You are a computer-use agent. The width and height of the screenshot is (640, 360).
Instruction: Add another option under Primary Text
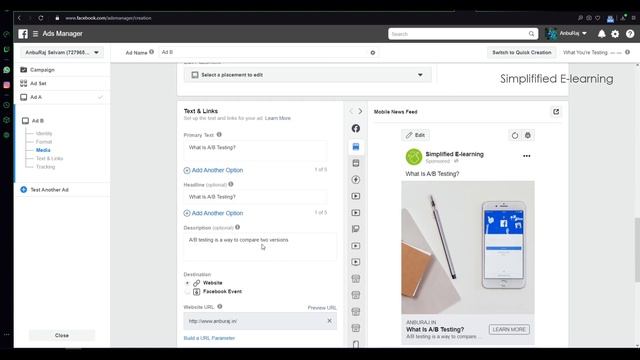tap(213, 170)
